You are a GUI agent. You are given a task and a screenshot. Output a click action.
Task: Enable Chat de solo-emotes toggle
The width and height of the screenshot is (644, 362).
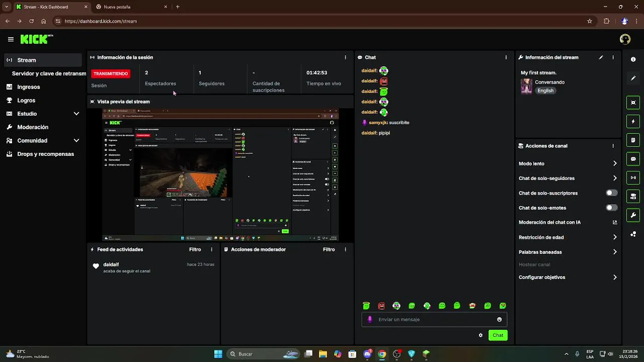point(611,208)
